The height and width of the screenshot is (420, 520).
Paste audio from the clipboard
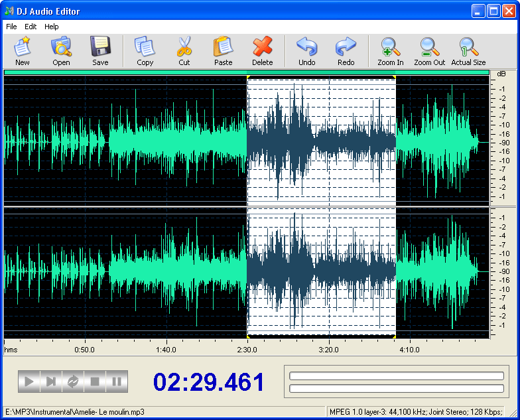[x=223, y=51]
